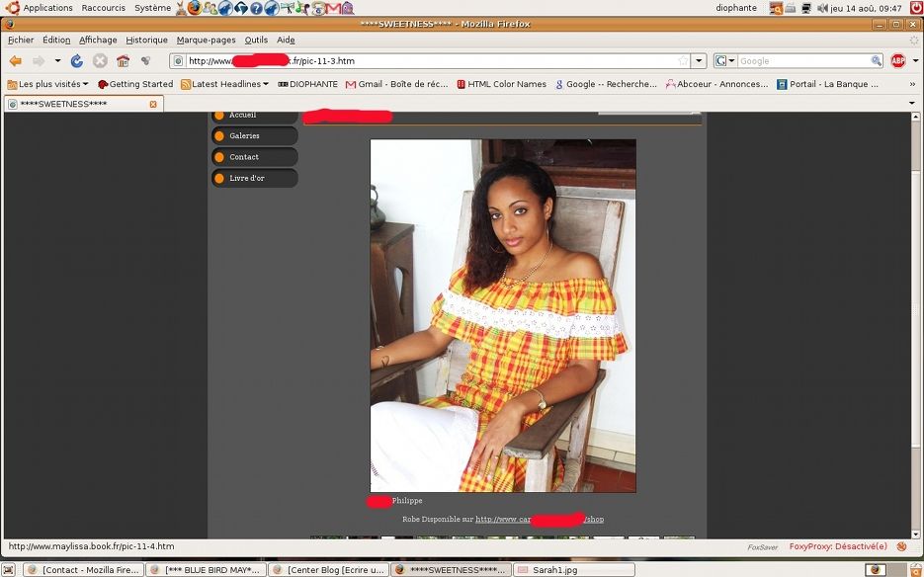Open the Historique menu
The width and height of the screenshot is (924, 577).
pyautogui.click(x=146, y=41)
